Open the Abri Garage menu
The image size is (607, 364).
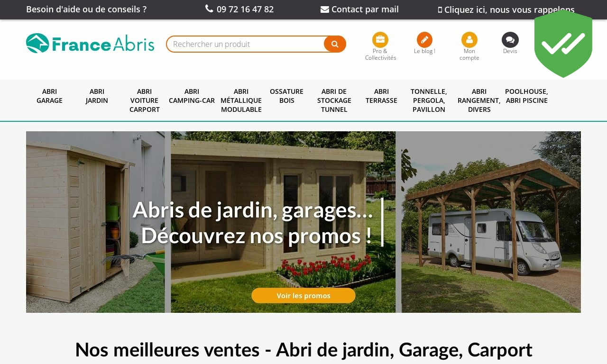click(50, 96)
